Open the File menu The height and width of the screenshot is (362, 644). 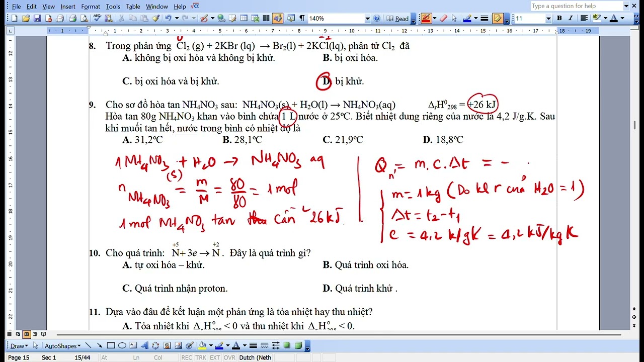coord(16,7)
